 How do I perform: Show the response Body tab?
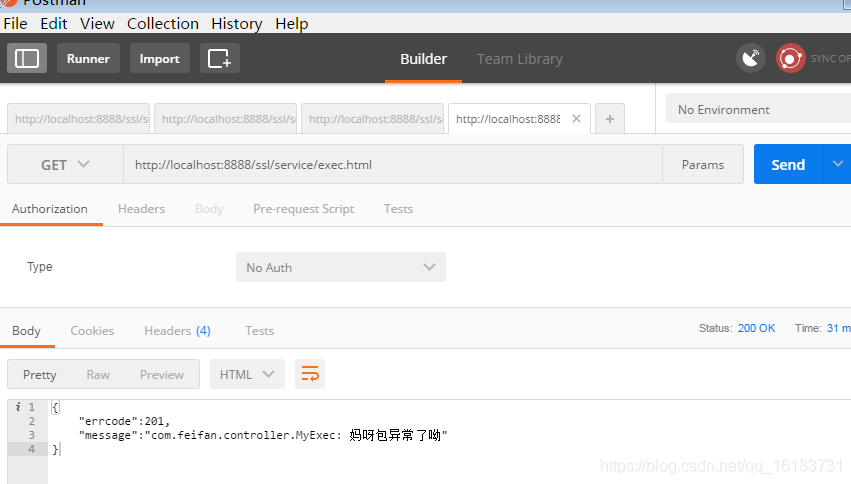click(x=27, y=331)
